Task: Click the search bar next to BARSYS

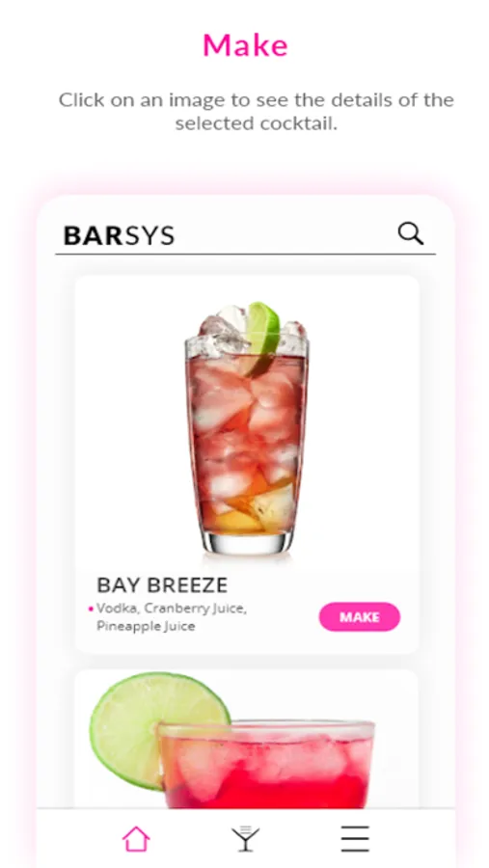Action: pos(245,235)
